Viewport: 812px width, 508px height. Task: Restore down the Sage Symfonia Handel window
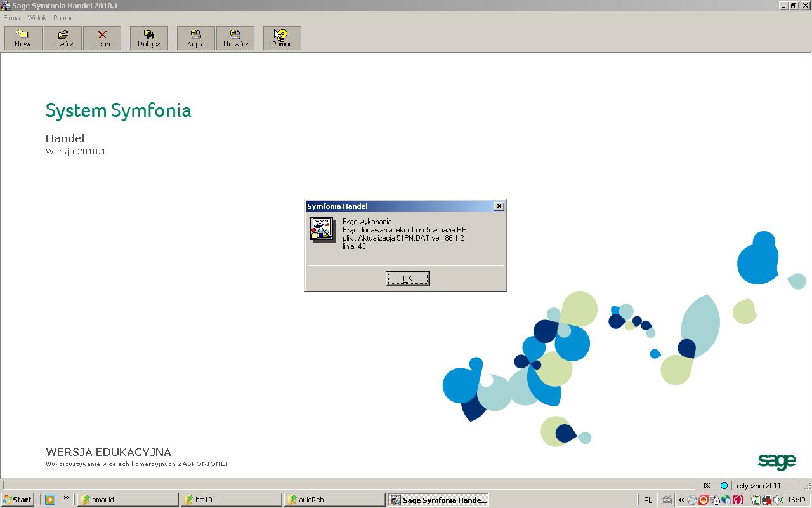(x=793, y=6)
